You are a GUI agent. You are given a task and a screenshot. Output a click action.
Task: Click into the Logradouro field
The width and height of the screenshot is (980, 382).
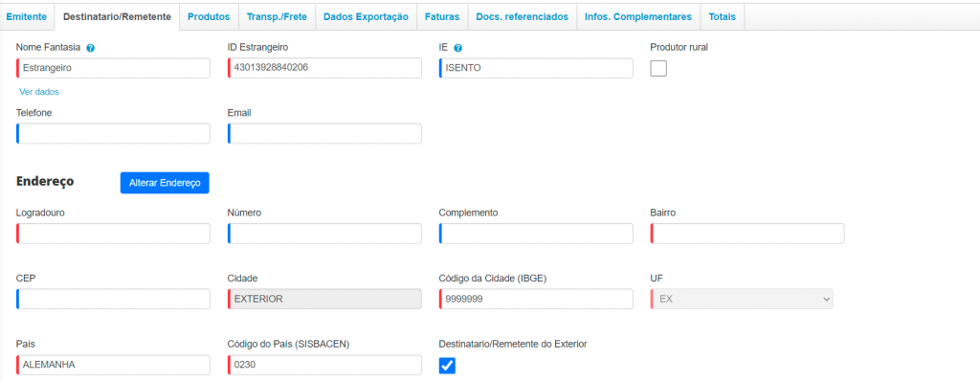(x=113, y=234)
